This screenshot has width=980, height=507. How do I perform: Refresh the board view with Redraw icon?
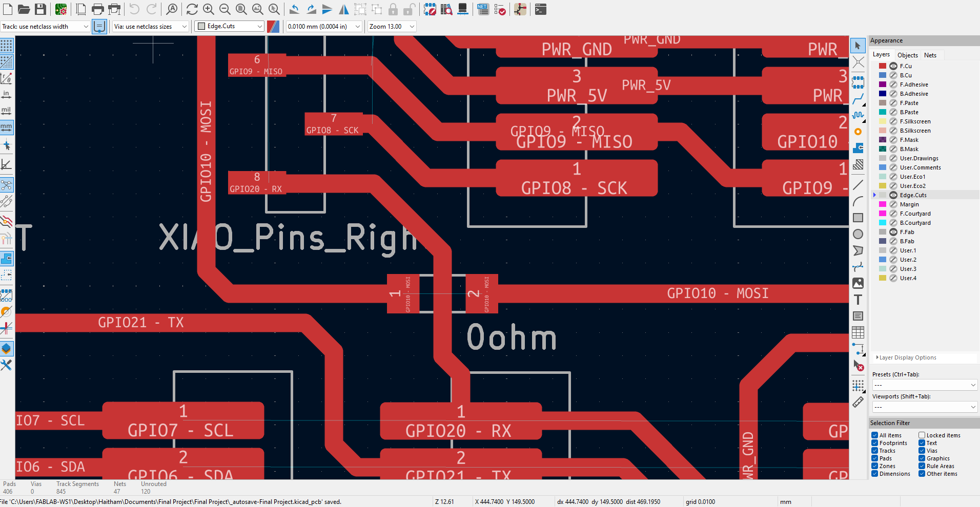[192, 9]
